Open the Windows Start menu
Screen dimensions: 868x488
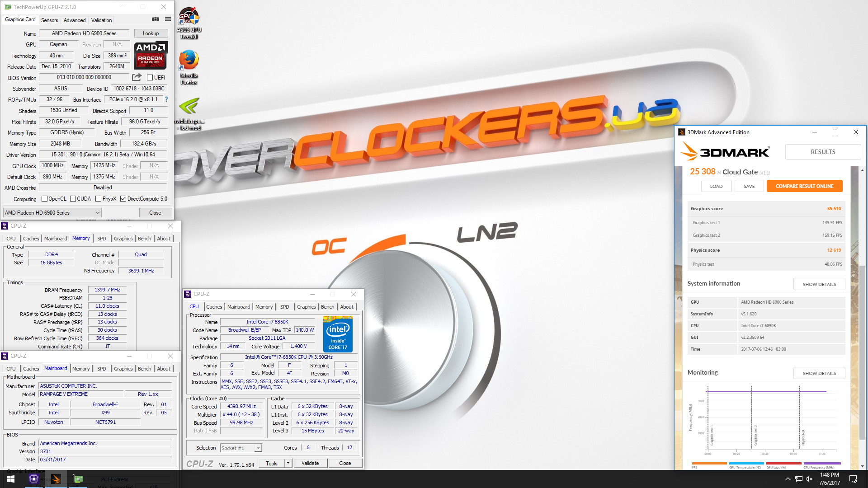tap(11, 479)
